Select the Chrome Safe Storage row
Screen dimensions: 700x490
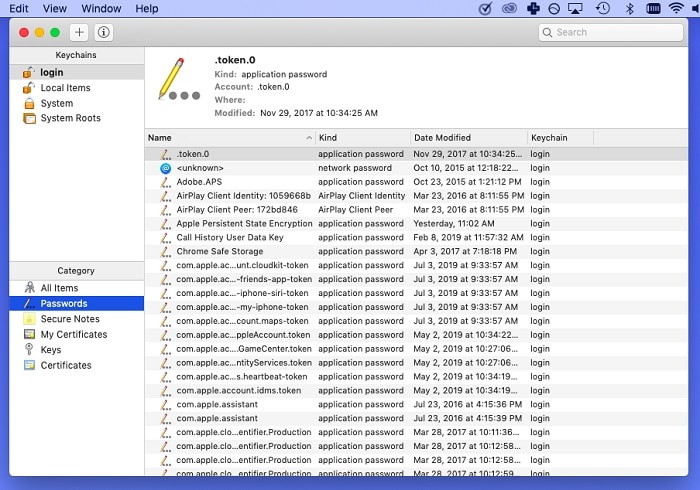coord(416,251)
